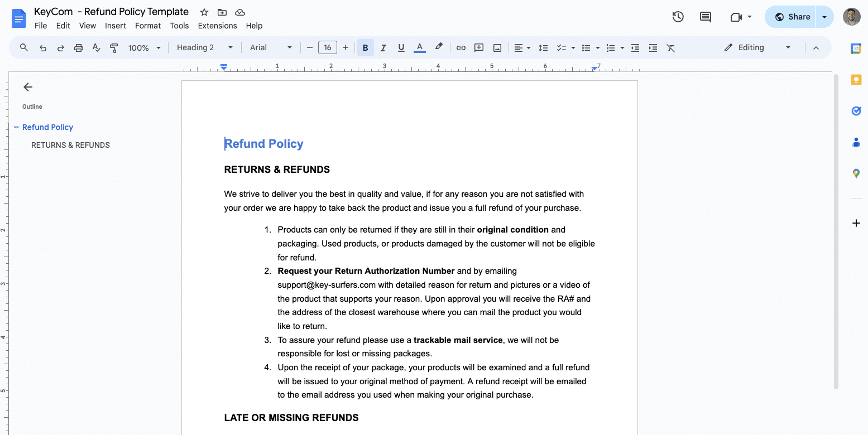Image resolution: width=868 pixels, height=435 pixels.
Task: Open Google Keep from the side panel
Action: (x=856, y=80)
